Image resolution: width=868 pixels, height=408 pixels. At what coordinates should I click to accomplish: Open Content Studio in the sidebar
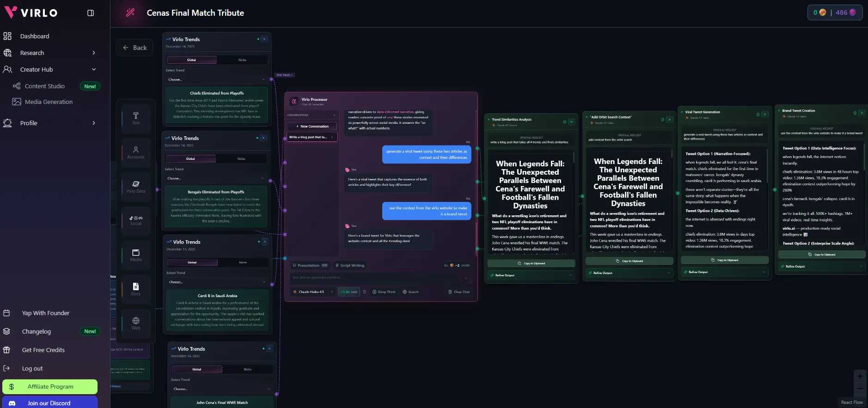tap(45, 86)
